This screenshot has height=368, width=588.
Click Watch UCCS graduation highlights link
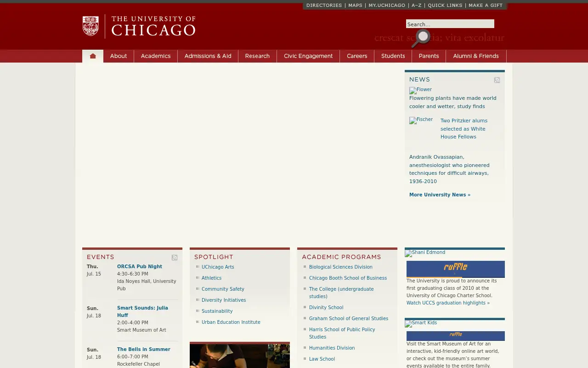(448, 303)
